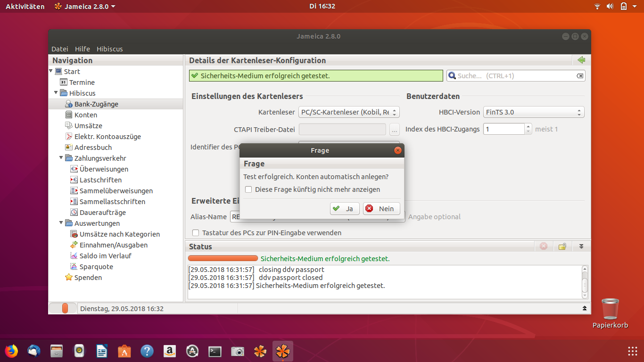Image resolution: width=644 pixels, height=362 pixels.
Task: Open the Hilfe menu
Action: (83, 49)
